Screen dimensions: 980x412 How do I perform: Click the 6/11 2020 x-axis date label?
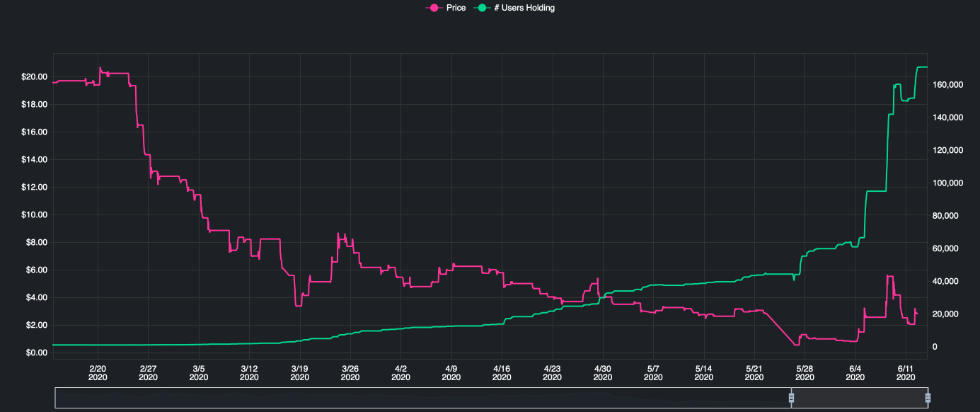906,373
